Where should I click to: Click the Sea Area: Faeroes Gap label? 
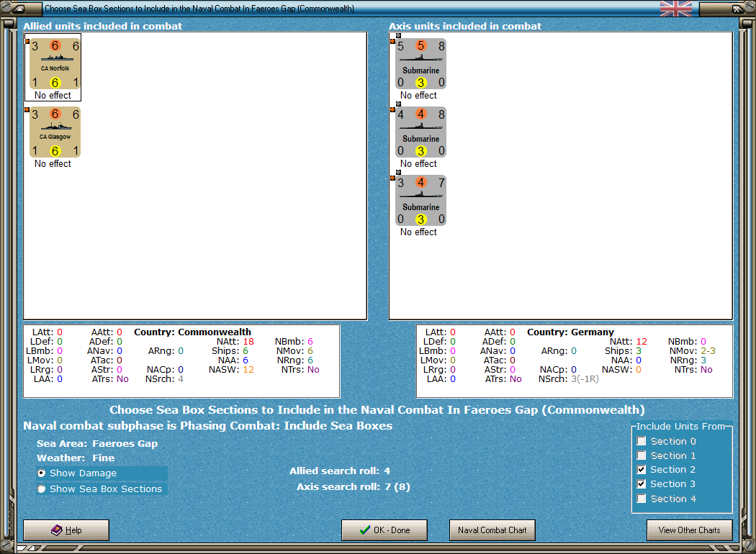(97, 444)
